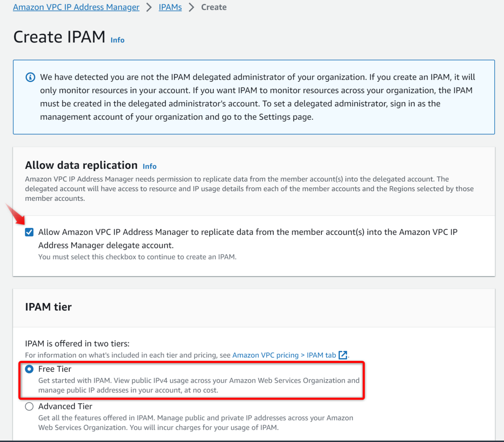
Task: Click the IPAM tier section heading
Action: (48, 307)
